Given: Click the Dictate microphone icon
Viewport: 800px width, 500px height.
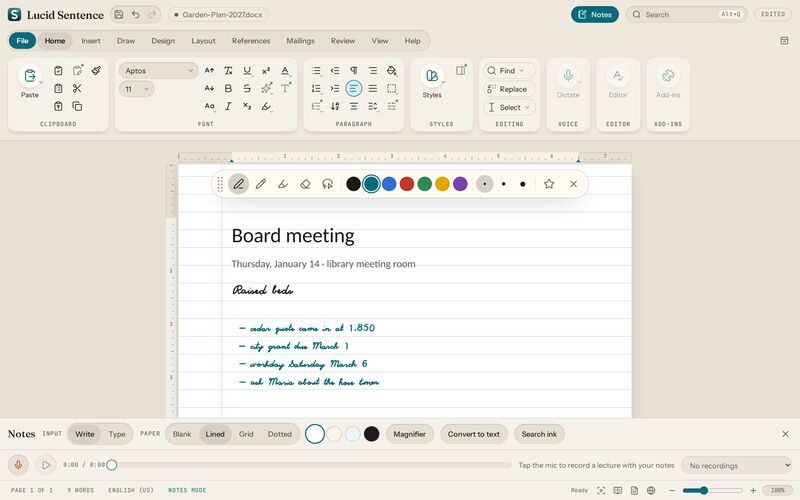Looking at the screenshot, I should click(x=568, y=76).
